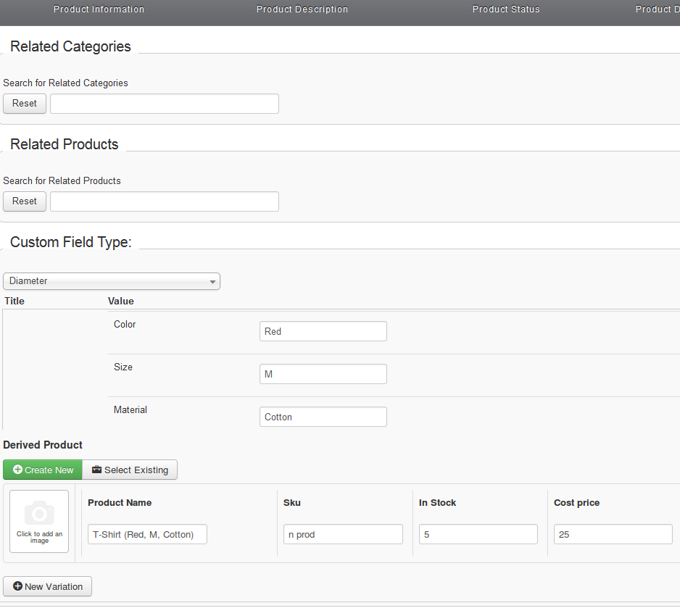Click the Product Name column header
This screenshot has height=616, width=680.
click(120, 502)
